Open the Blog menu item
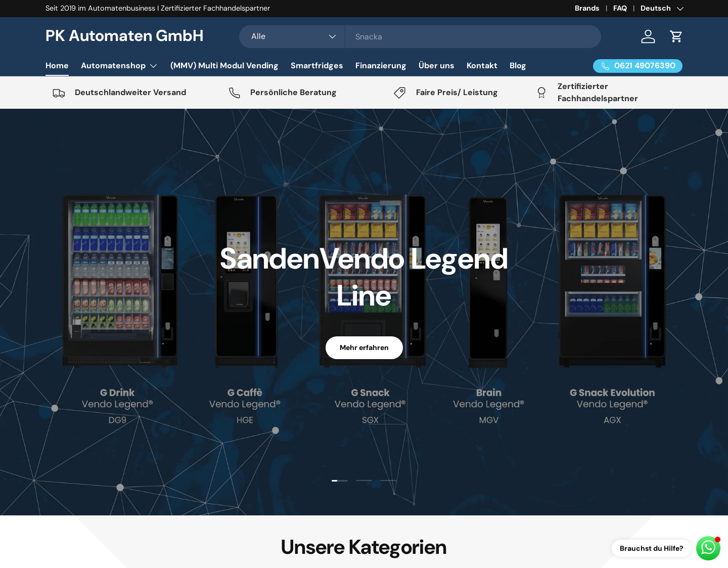The width and height of the screenshot is (728, 568). point(518,66)
